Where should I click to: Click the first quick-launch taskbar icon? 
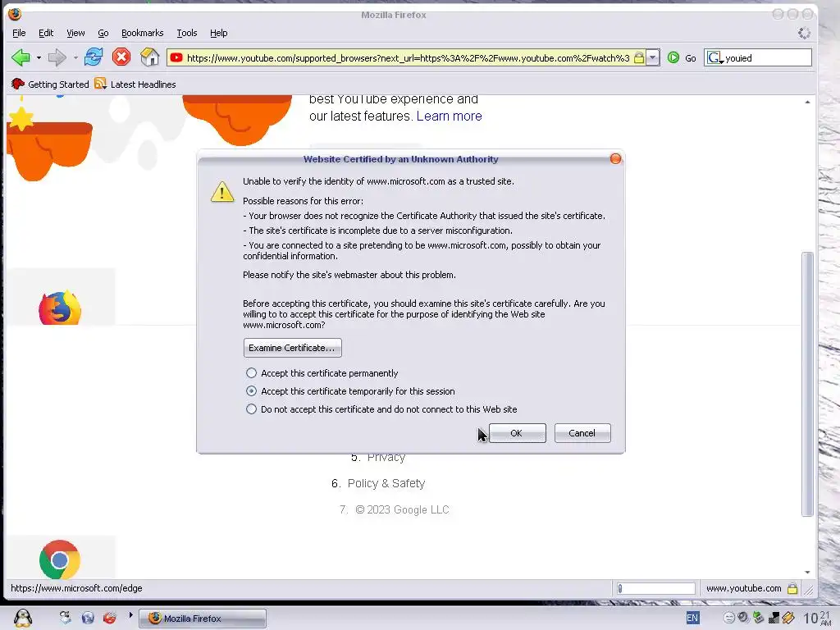65,618
